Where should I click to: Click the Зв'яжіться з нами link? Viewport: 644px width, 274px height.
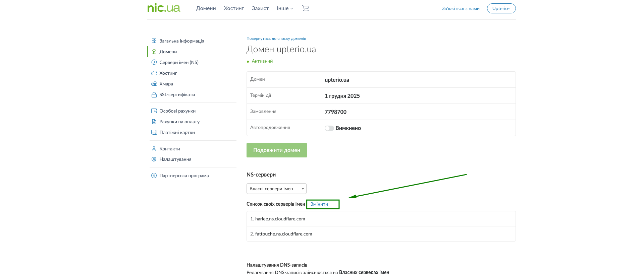[461, 8]
